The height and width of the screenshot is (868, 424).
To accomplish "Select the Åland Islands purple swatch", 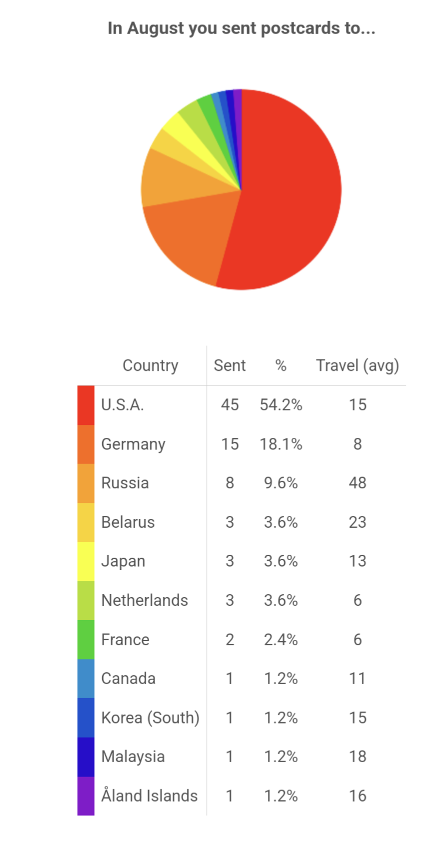I will 86,796.
